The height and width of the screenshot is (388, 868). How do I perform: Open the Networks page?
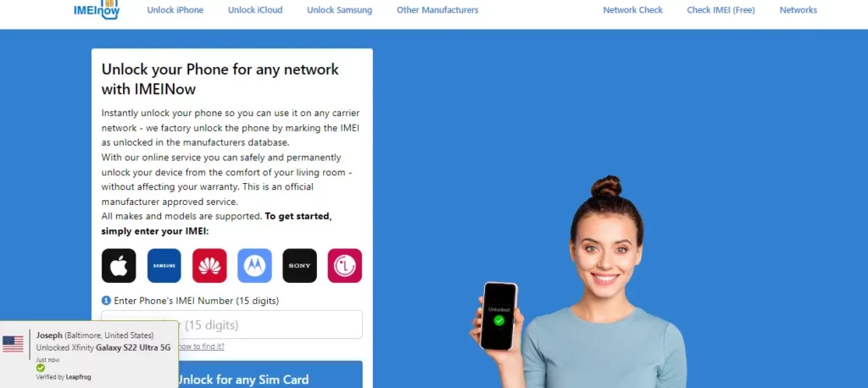pos(798,10)
